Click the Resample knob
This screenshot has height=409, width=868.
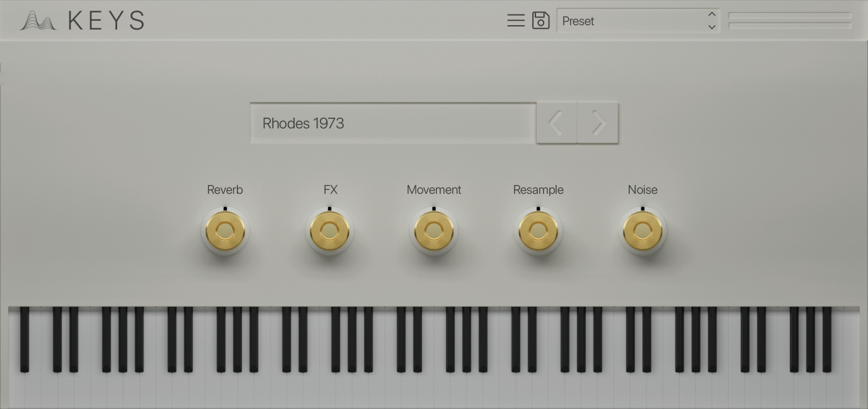click(538, 232)
